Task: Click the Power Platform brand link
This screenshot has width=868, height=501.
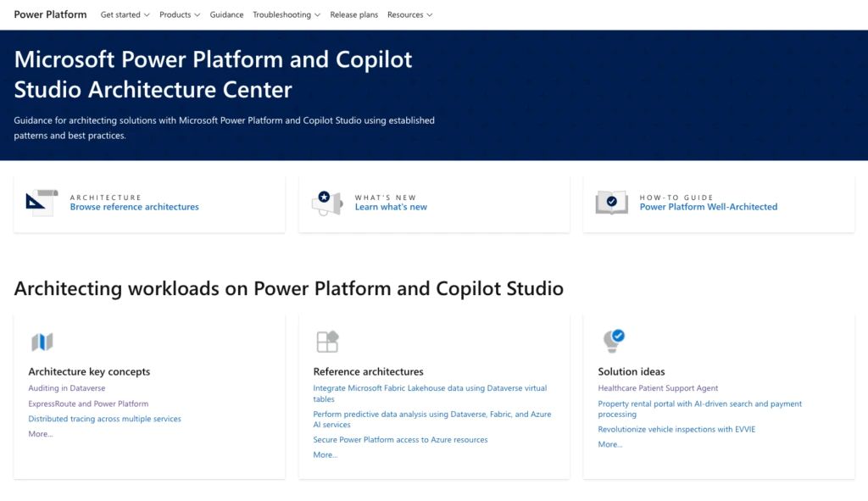Action: point(50,14)
